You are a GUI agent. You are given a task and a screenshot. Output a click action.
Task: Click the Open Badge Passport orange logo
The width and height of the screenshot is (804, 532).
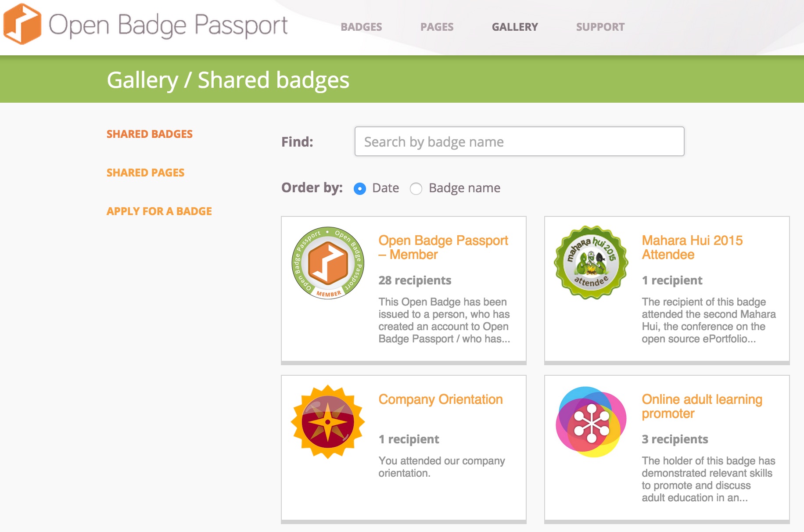22,24
